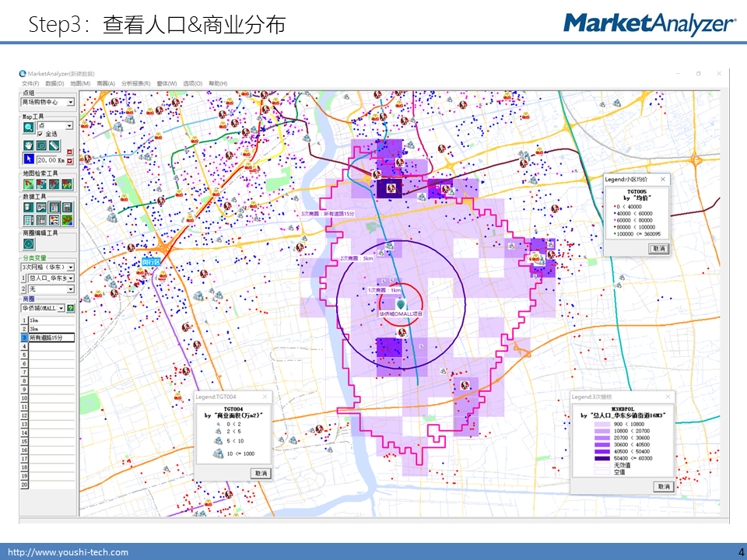Click the second 地图检索工具 icon
Viewport: 747px width, 560px height.
click(41, 184)
